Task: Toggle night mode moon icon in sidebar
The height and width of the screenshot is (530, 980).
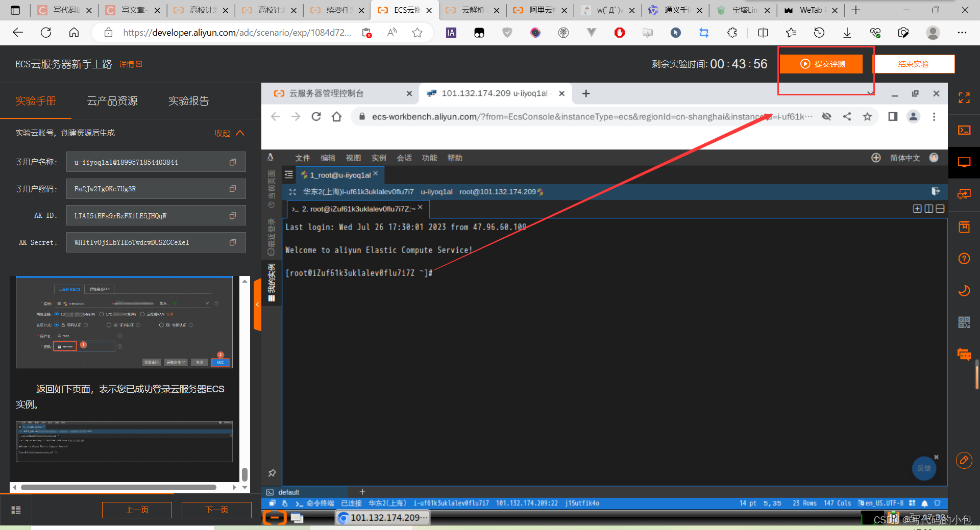Action: pyautogui.click(x=964, y=291)
